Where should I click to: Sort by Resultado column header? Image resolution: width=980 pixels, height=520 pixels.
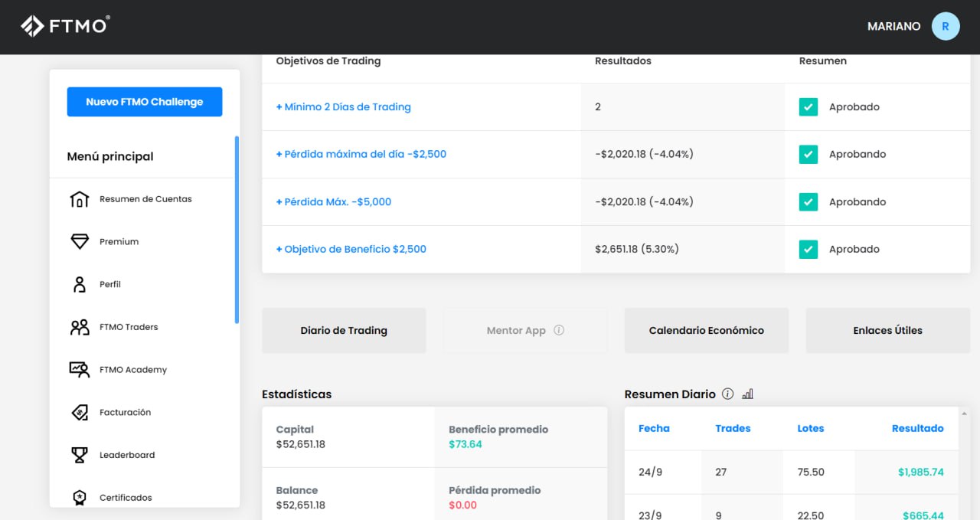[918, 428]
